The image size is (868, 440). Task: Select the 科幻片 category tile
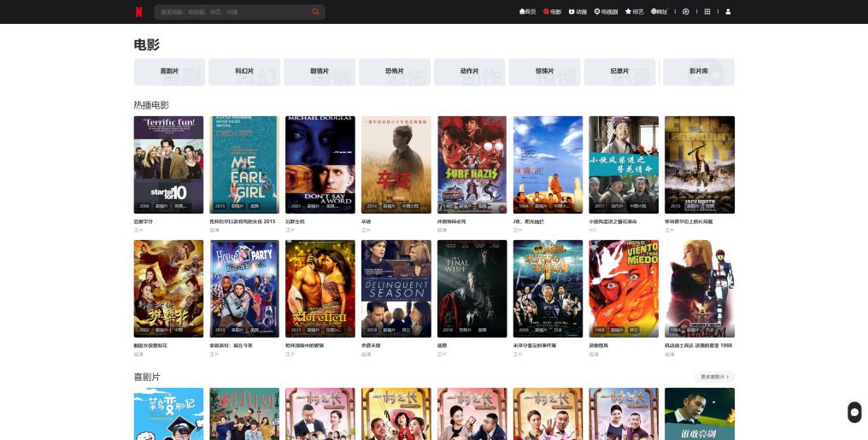click(244, 72)
